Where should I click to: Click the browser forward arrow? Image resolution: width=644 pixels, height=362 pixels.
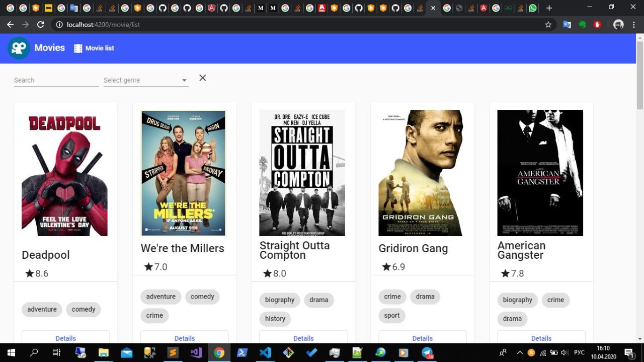[x=26, y=25]
